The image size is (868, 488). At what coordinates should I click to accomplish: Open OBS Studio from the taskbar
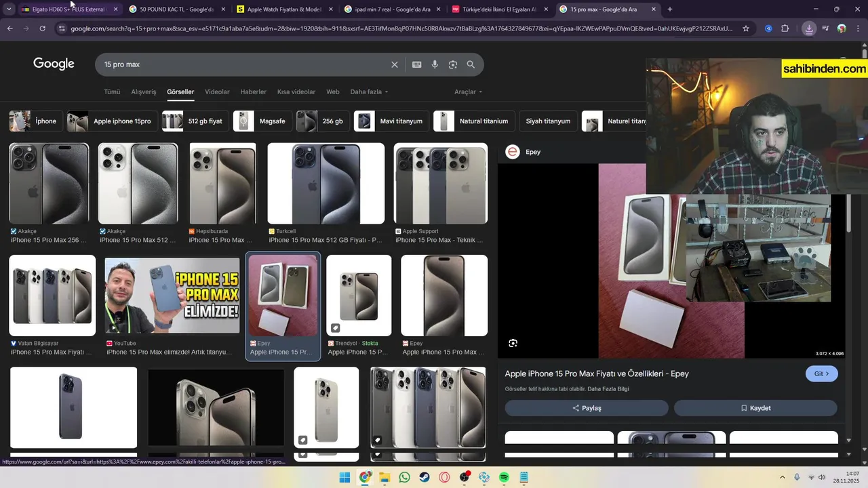click(x=465, y=477)
